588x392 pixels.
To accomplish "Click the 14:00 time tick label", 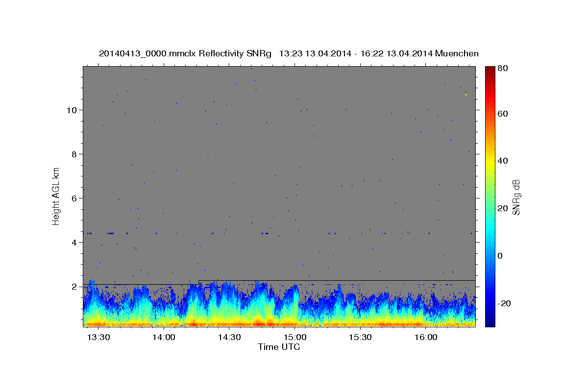I will (164, 338).
